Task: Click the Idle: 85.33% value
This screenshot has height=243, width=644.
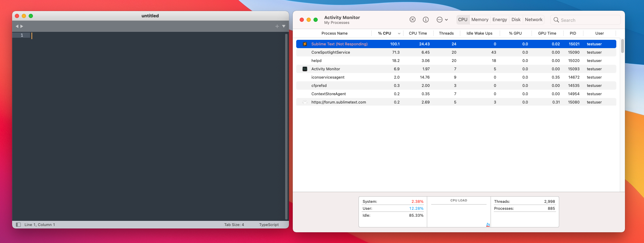Action: 416,215
